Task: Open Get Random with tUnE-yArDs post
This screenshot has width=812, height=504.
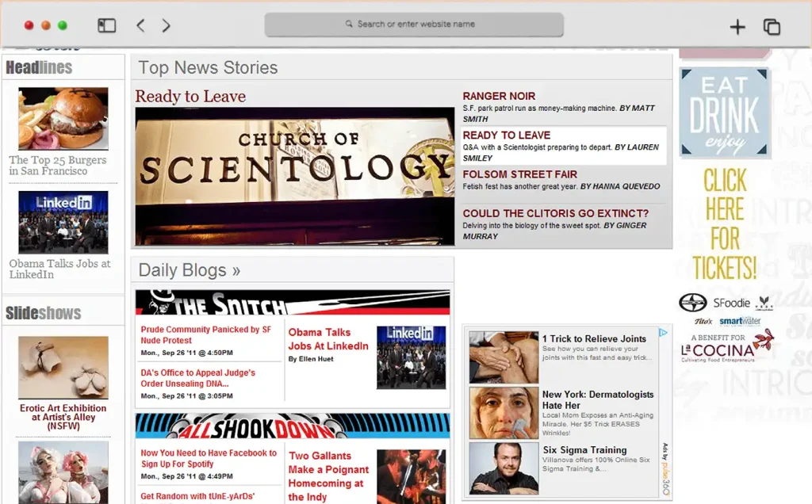Action: (x=197, y=496)
